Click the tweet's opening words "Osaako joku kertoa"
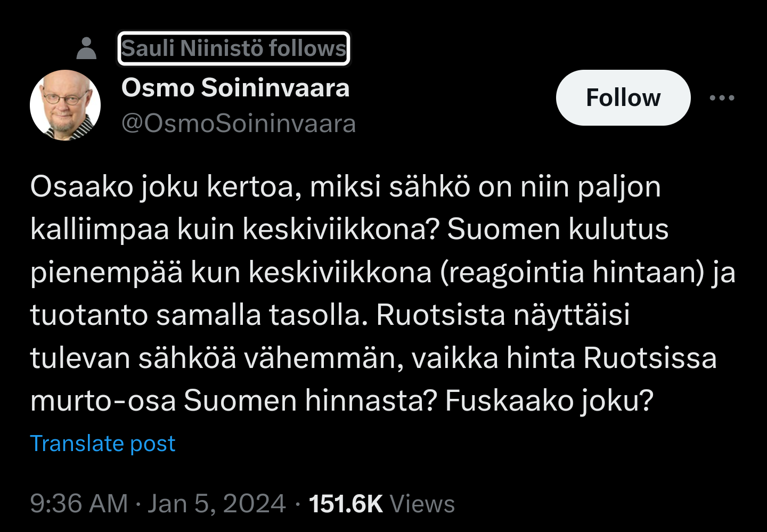The width and height of the screenshot is (767, 532). [x=162, y=187]
